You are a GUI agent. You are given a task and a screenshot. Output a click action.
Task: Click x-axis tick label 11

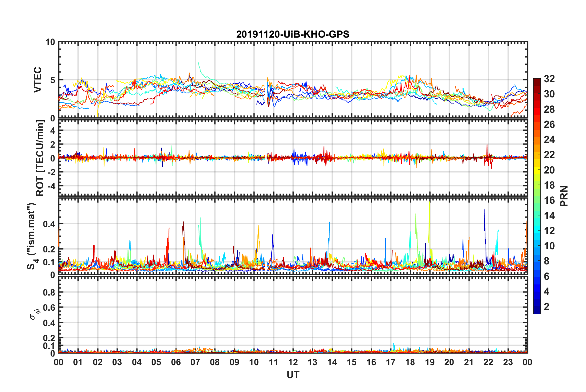[x=274, y=362]
